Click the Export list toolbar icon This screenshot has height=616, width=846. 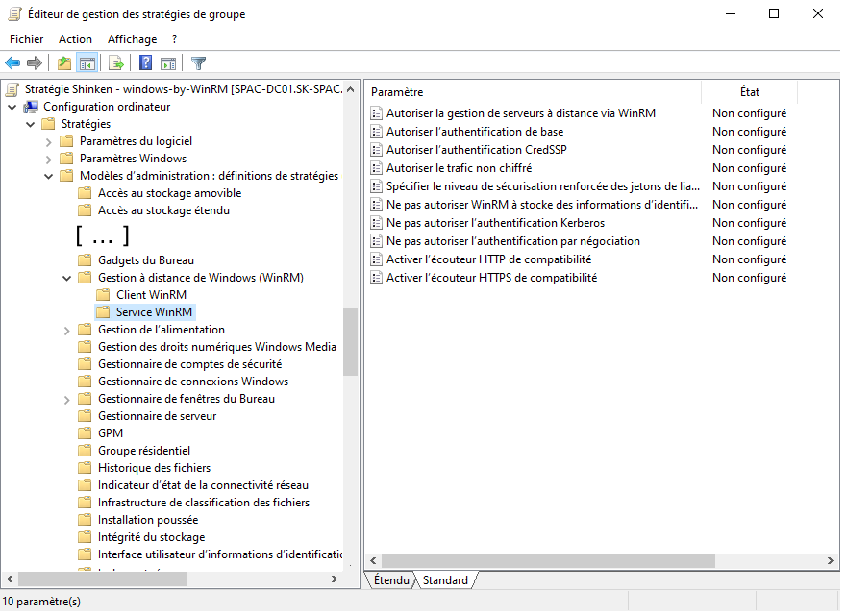[x=115, y=63]
